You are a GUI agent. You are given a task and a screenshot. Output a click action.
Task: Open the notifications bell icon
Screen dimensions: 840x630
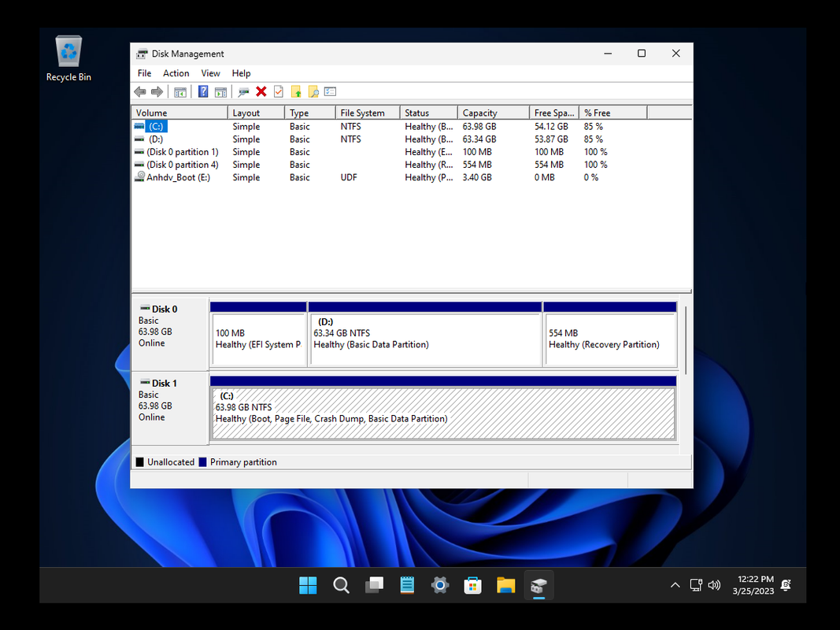786,586
